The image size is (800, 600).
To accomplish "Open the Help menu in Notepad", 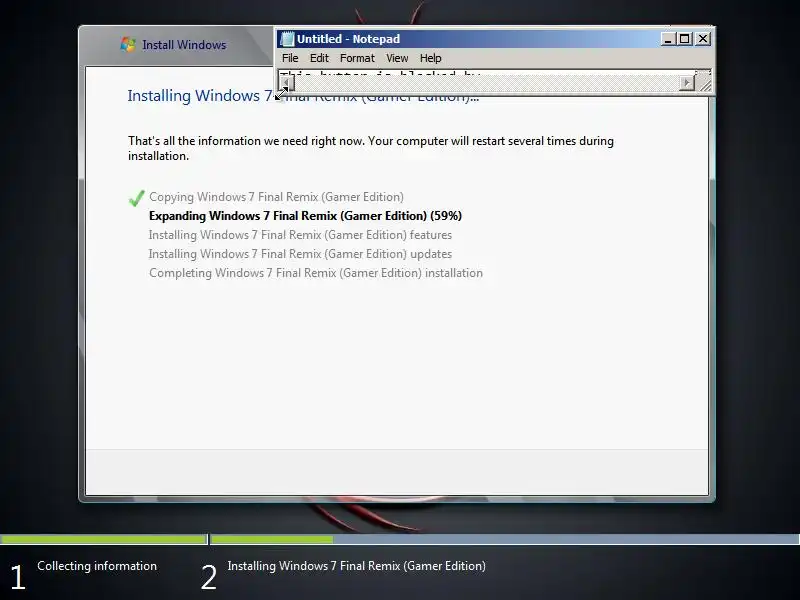I will click(431, 58).
